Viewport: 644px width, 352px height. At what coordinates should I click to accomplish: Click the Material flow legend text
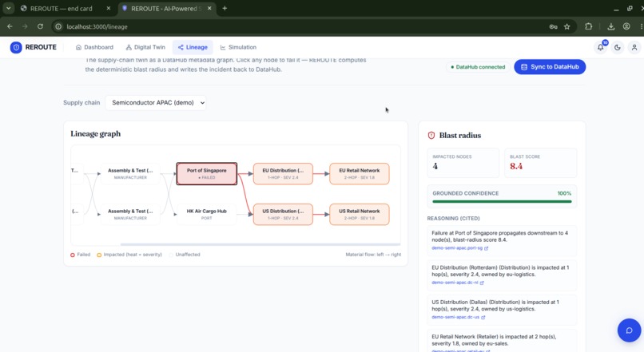373,255
